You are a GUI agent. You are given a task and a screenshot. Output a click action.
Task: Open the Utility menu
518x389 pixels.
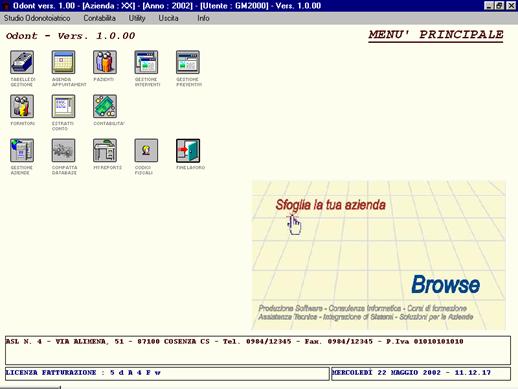(137, 18)
